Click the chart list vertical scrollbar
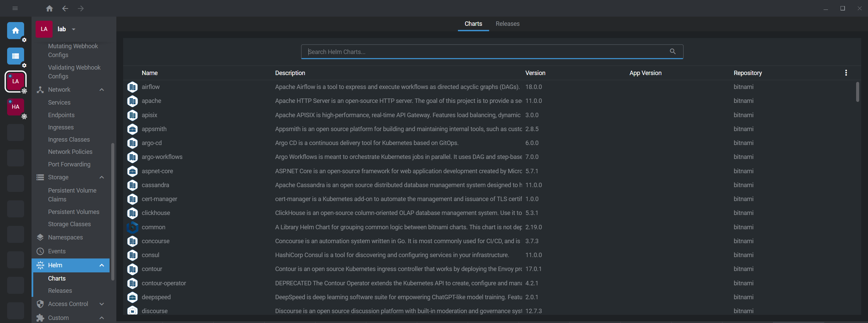 click(x=857, y=92)
